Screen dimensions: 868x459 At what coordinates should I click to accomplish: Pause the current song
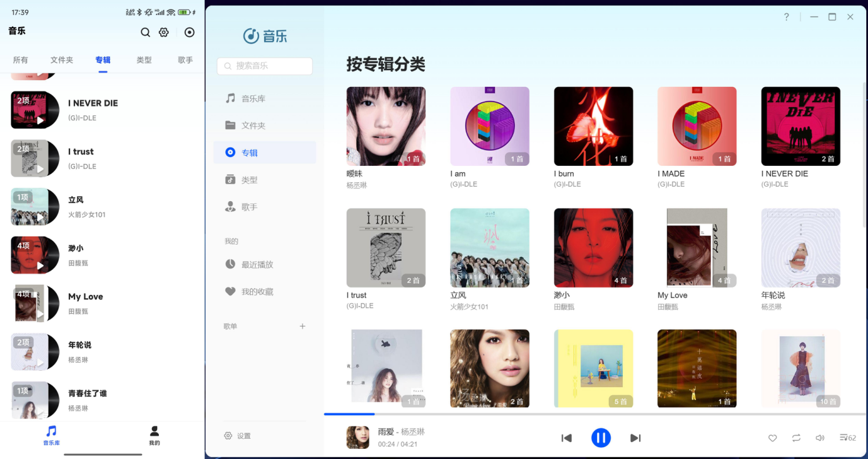pos(601,438)
